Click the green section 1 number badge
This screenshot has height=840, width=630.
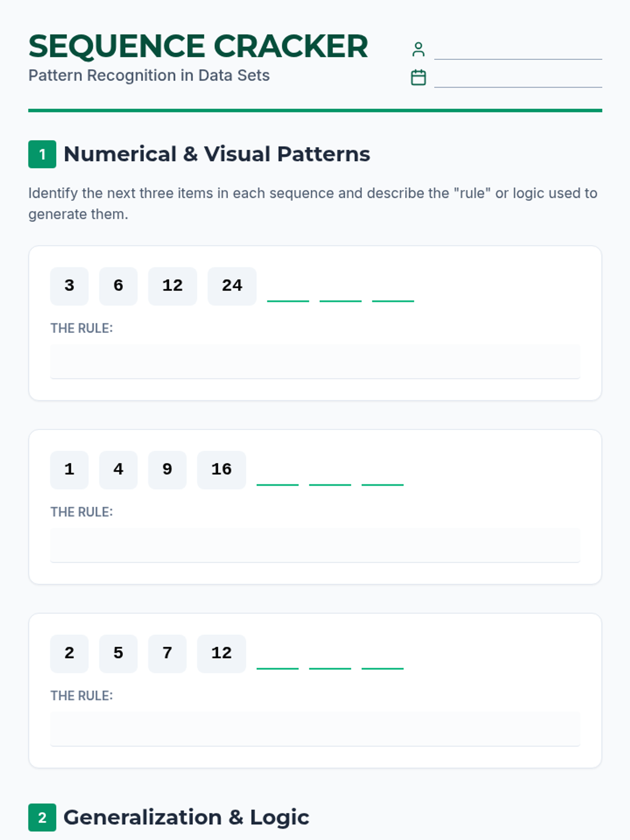42,154
